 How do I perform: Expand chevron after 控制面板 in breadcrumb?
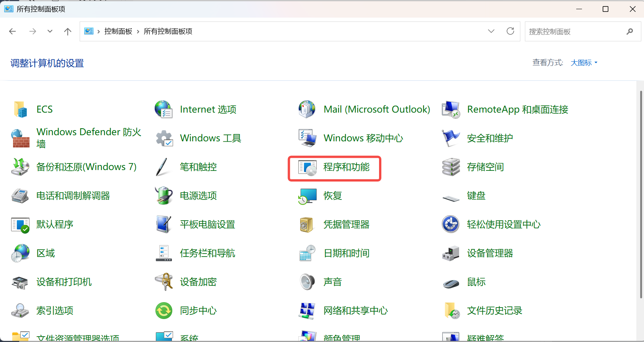138,31
